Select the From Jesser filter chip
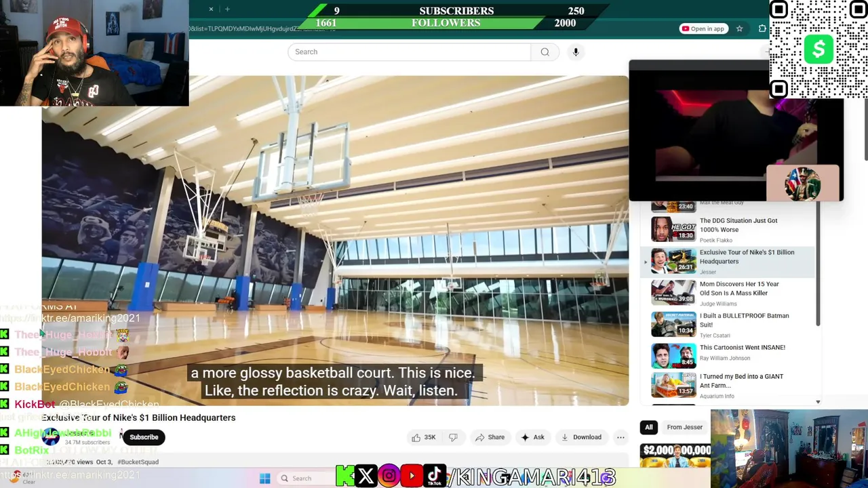Image resolution: width=868 pixels, height=488 pixels. click(x=684, y=427)
